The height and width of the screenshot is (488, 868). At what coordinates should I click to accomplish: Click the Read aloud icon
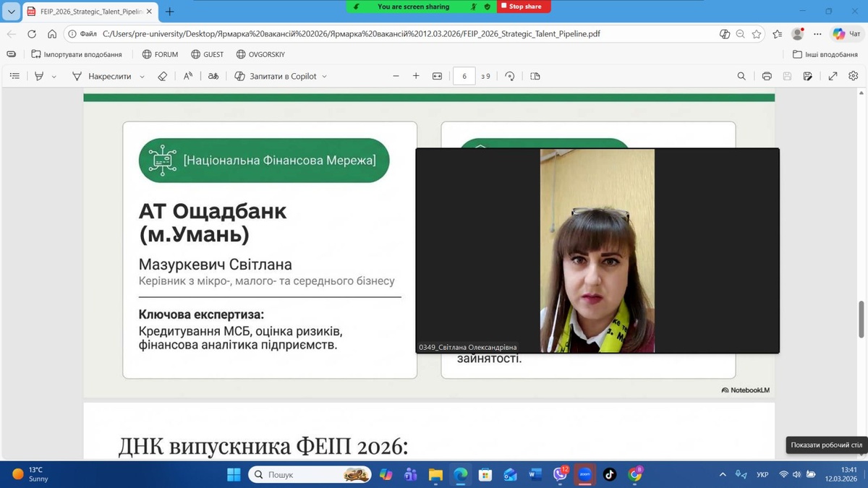[x=188, y=76]
